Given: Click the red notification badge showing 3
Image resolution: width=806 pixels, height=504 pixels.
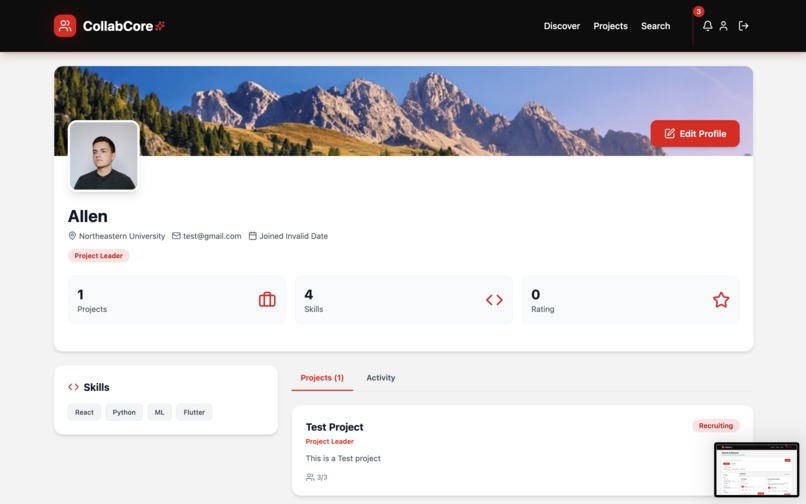Looking at the screenshot, I should coord(698,11).
